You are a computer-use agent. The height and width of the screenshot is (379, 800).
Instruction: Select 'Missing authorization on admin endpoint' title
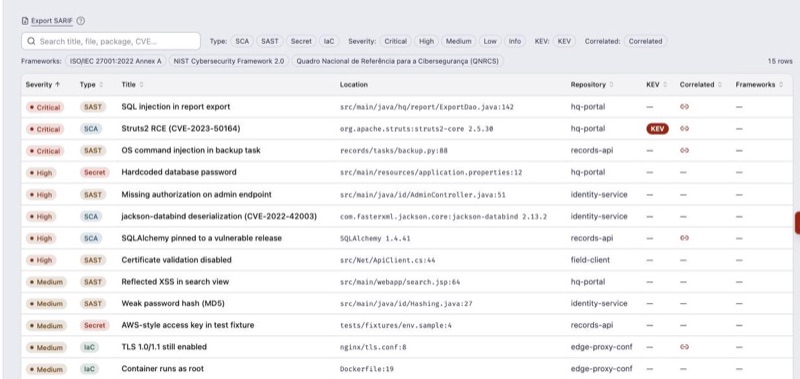click(x=196, y=194)
